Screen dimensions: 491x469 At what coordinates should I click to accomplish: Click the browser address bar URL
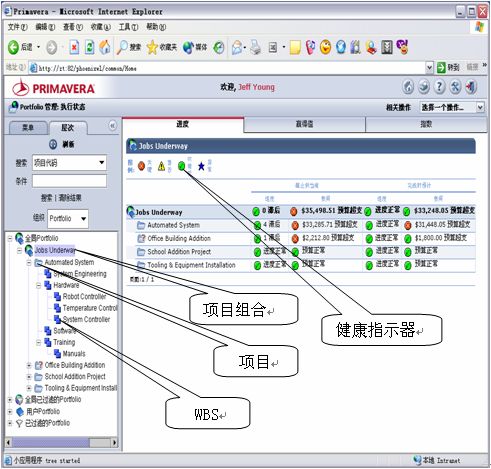click(87, 68)
